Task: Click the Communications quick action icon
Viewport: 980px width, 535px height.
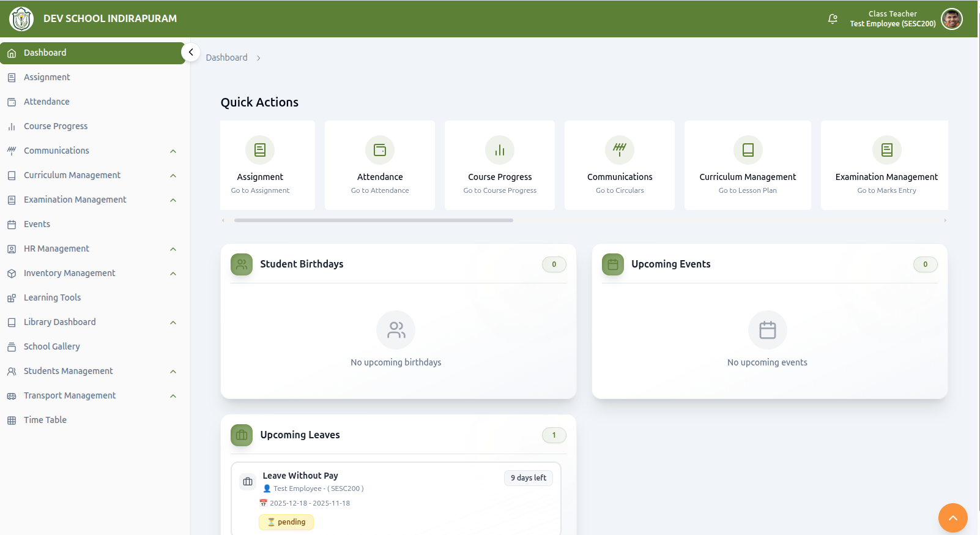Action: pos(620,150)
